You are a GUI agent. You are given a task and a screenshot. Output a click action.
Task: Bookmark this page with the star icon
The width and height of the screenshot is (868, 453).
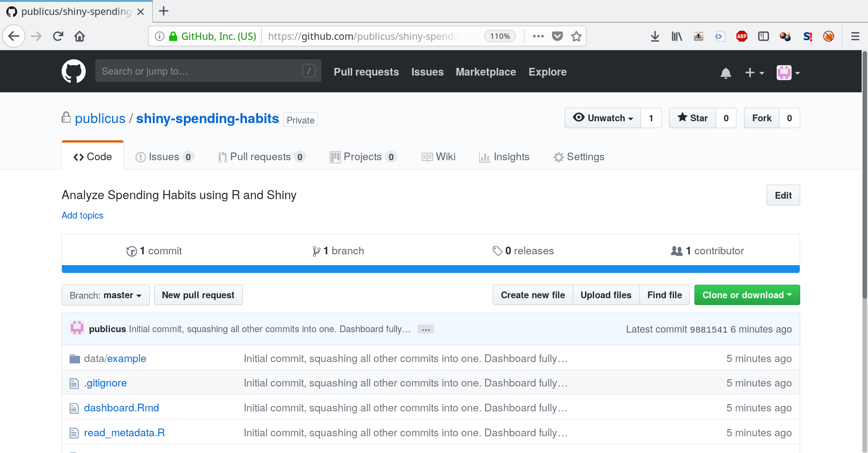click(x=576, y=36)
